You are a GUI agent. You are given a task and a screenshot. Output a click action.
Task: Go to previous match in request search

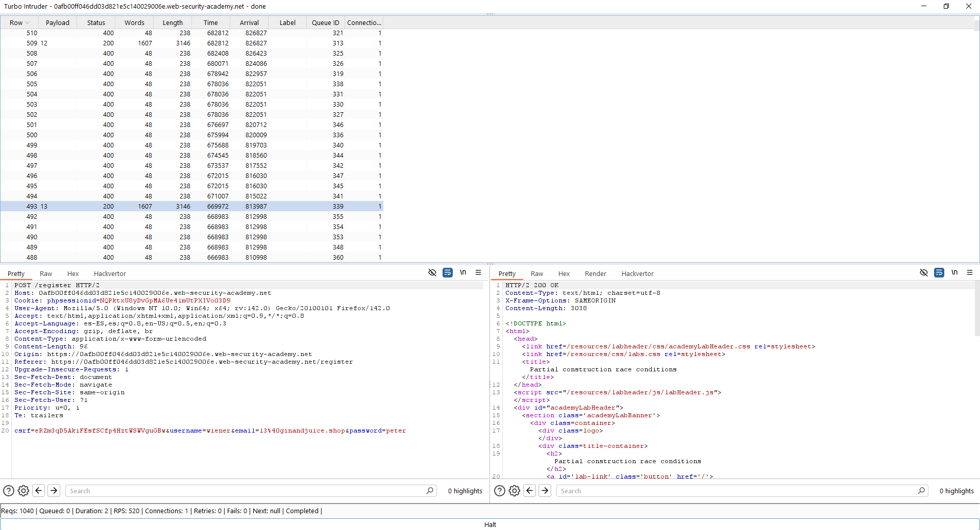point(39,491)
